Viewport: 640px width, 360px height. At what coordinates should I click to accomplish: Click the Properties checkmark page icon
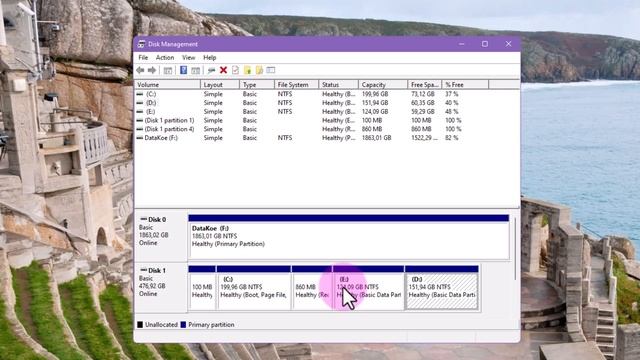point(235,70)
